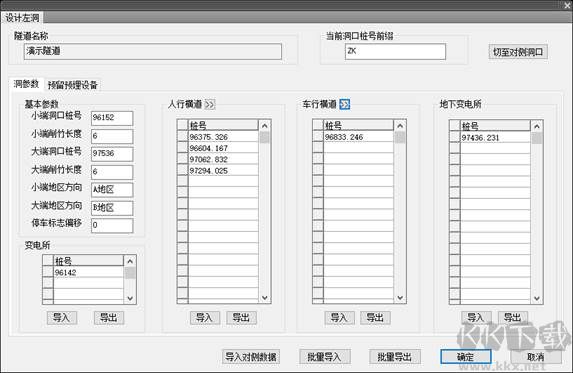Viewport: 573px width, 373px height.
Task: Click 导出 under the 变电所 list
Action: pos(109,317)
